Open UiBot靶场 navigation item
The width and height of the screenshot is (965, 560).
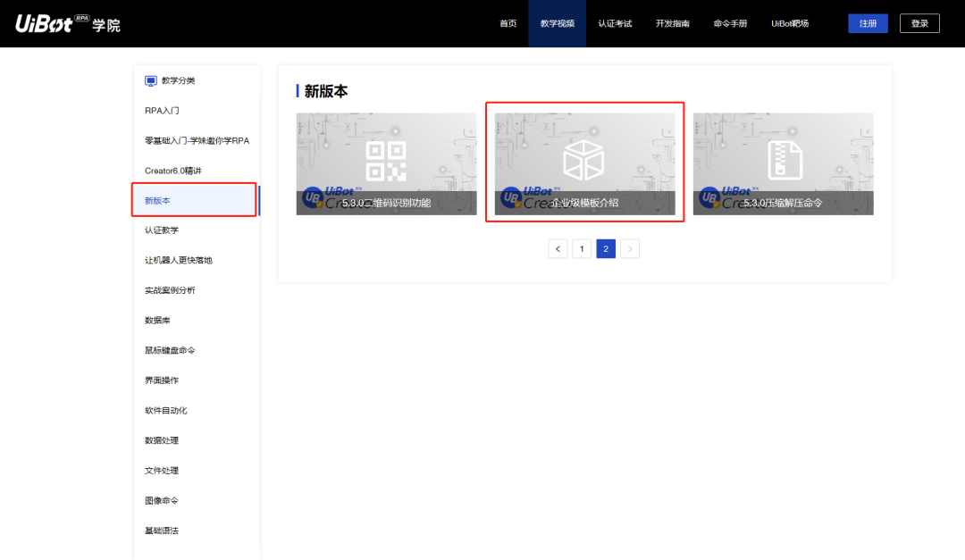[790, 23]
